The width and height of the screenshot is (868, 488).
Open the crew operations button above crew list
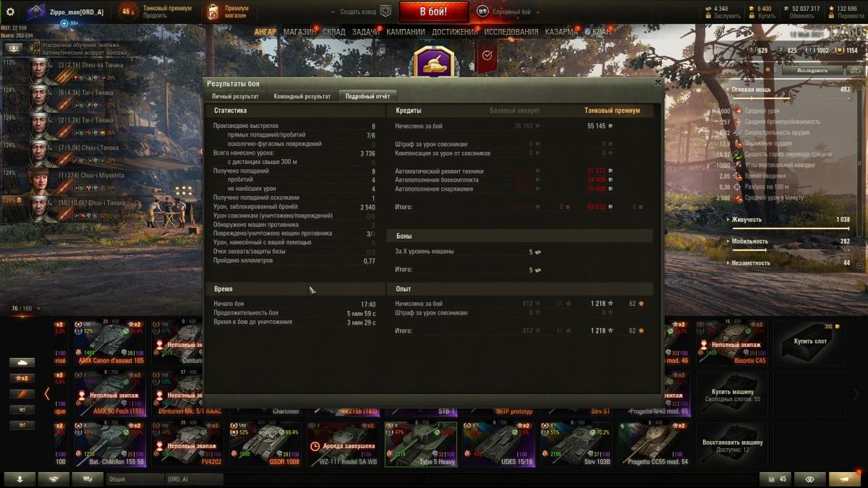(x=13, y=48)
